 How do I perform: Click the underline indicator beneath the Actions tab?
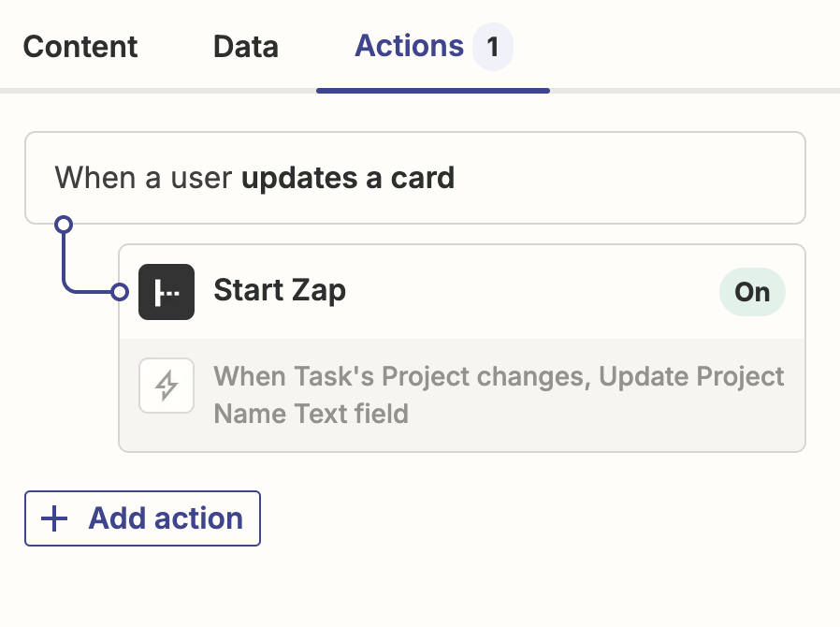tap(432, 91)
